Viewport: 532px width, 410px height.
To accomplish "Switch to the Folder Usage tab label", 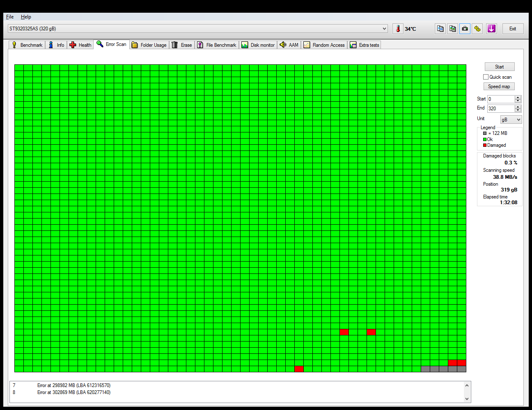I will (x=154, y=45).
